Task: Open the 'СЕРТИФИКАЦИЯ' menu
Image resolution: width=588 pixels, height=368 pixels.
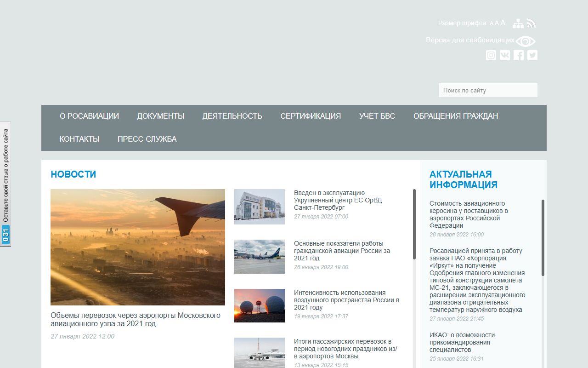Action: [x=311, y=116]
